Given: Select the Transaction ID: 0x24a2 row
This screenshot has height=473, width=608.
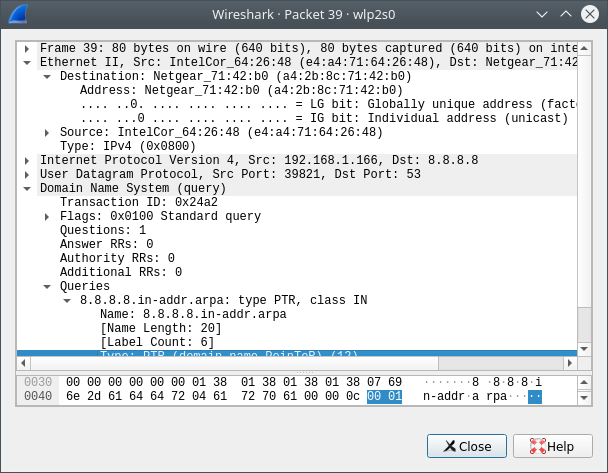Looking at the screenshot, I should click(297, 202).
